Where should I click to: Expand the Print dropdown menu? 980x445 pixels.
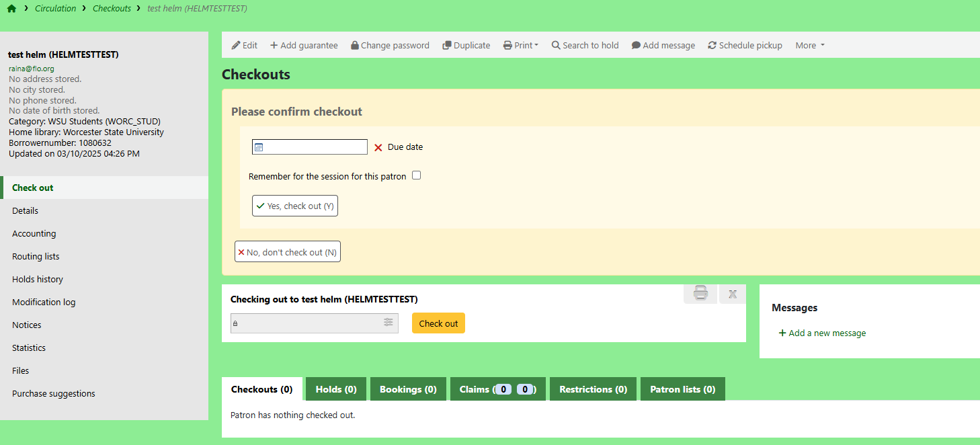(521, 45)
